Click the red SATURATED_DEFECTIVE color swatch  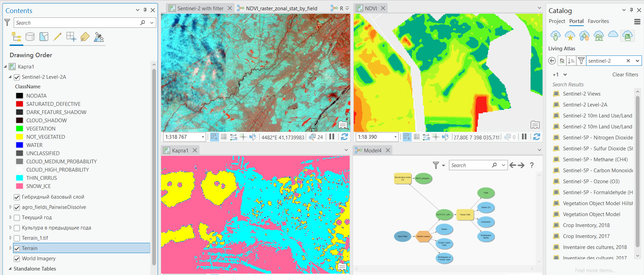pos(20,104)
